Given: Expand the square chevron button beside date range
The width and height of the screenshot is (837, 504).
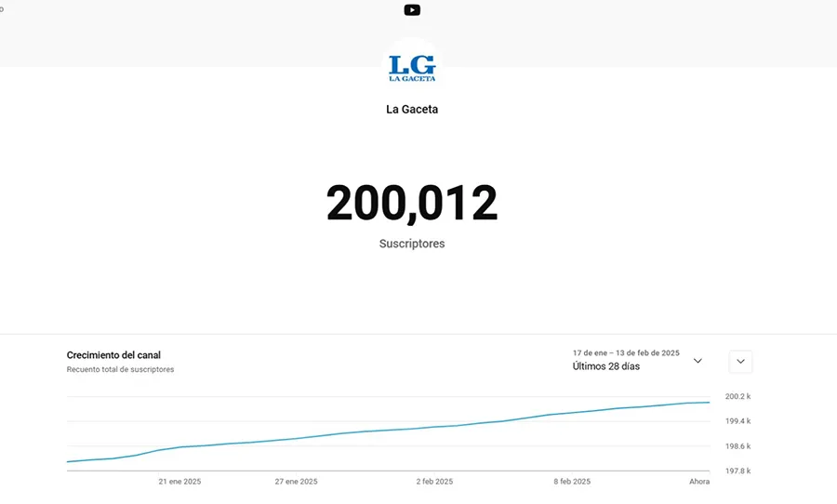Looking at the screenshot, I should [x=740, y=362].
